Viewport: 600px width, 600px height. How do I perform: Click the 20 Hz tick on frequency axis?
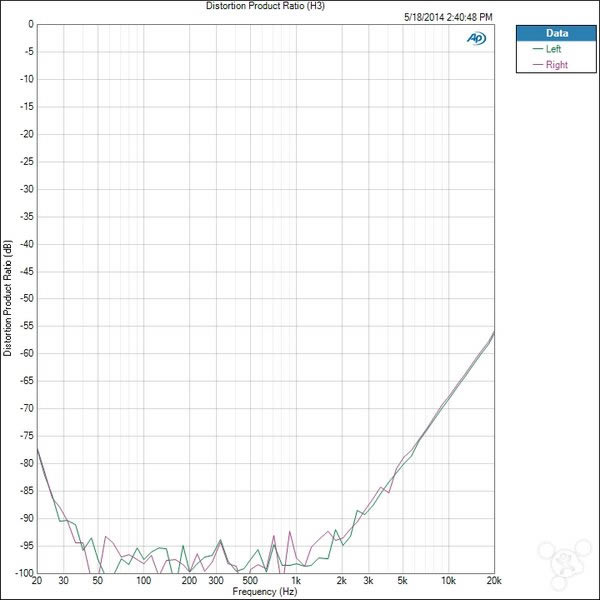click(37, 581)
